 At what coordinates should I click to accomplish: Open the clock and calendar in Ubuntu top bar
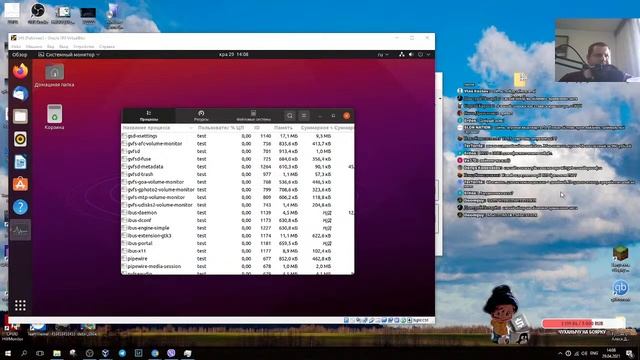tap(233, 54)
